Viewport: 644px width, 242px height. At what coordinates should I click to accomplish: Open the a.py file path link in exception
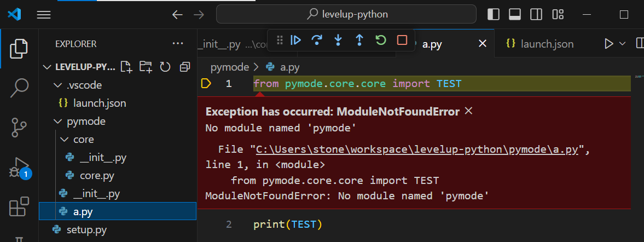tap(417, 149)
